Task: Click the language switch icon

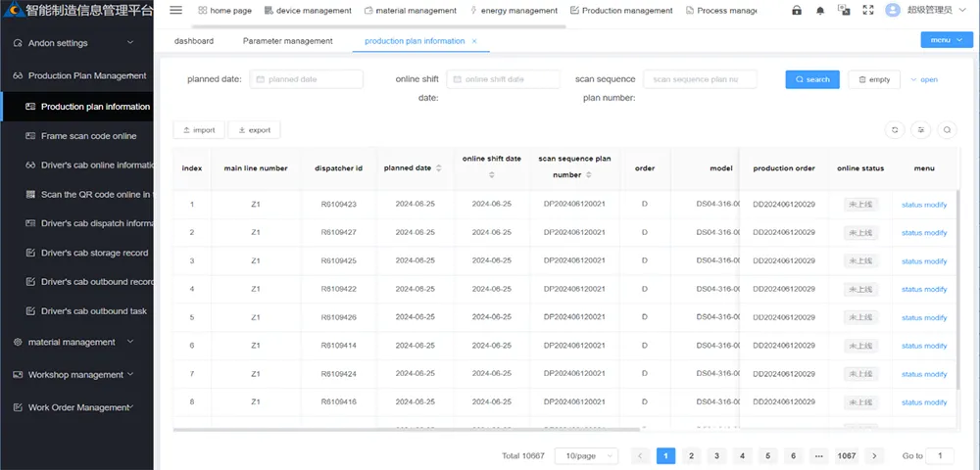Action: pos(844,10)
